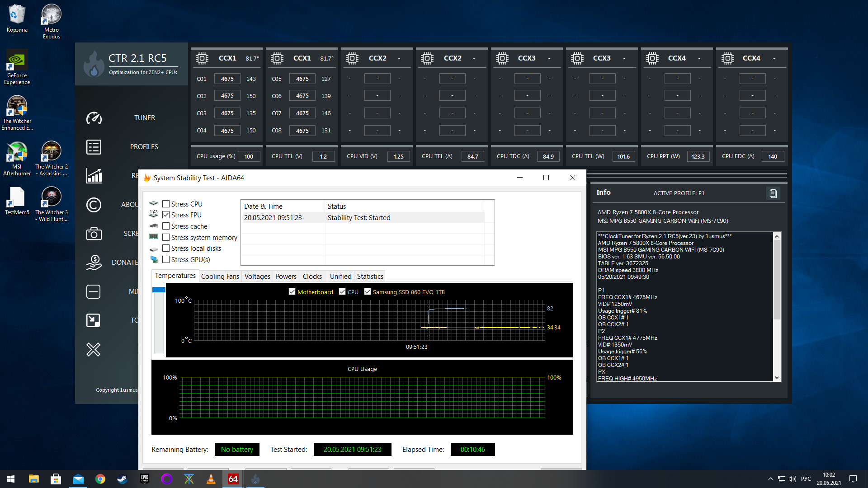The image size is (868, 488).
Task: Enable Stress system memory checkbox
Action: (x=166, y=237)
